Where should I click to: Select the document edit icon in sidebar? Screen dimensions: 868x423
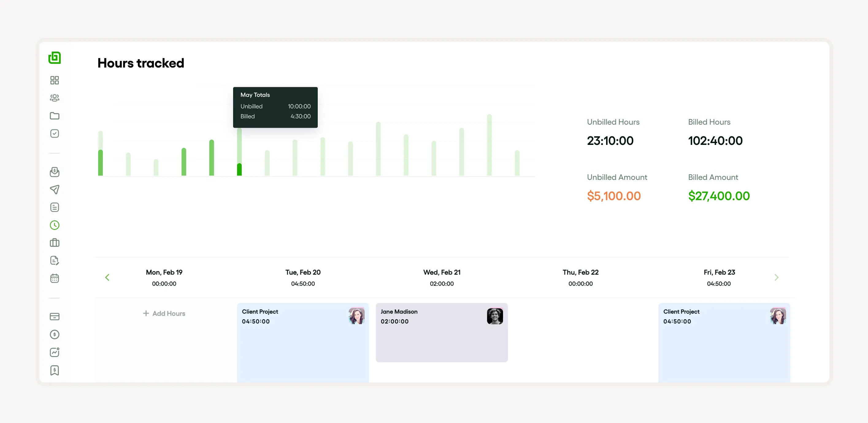click(x=54, y=260)
